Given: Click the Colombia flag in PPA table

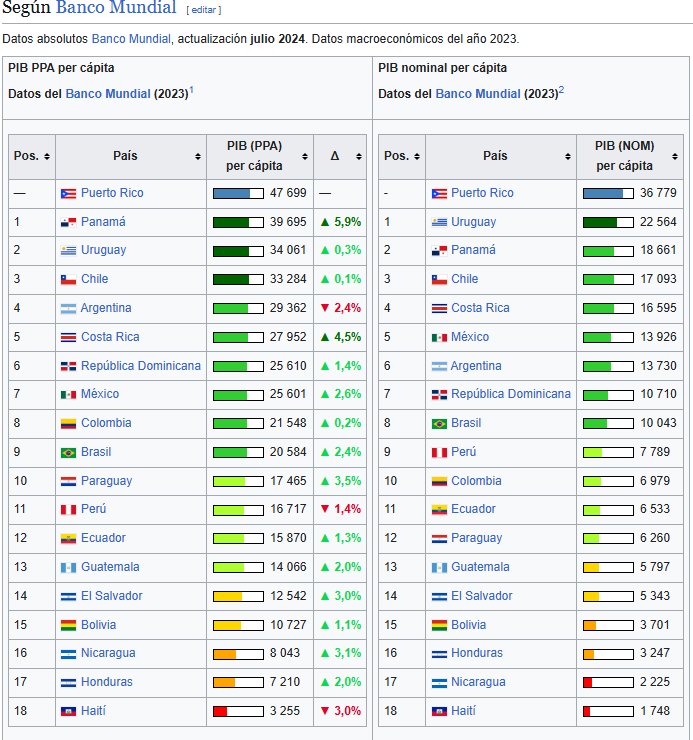Looking at the screenshot, I should (68, 424).
